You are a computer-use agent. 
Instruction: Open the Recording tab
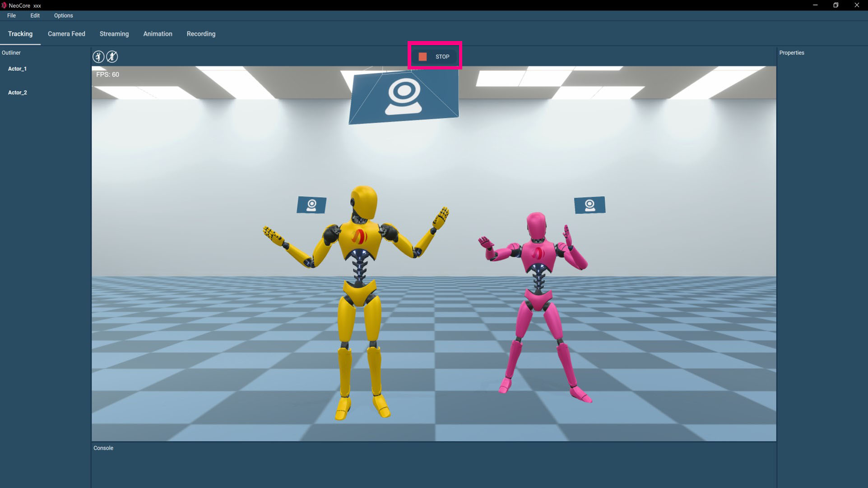click(x=201, y=34)
